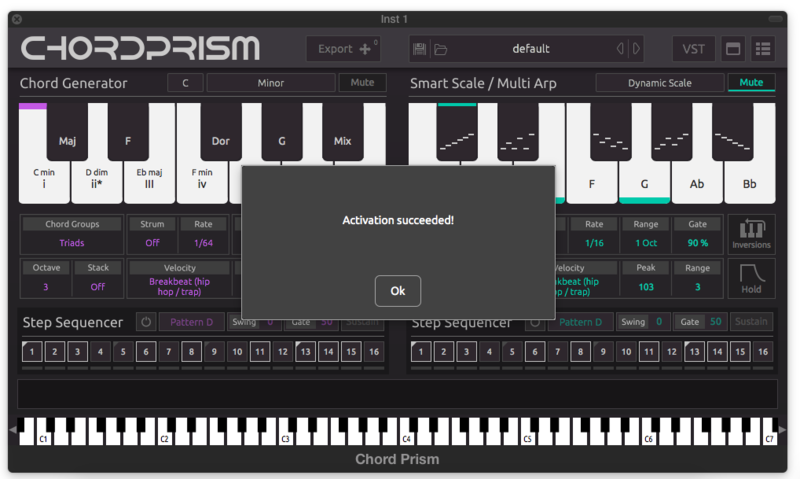This screenshot has width=800, height=479.
Task: Click the Bb white key in Smart Scale
Action: tap(749, 184)
